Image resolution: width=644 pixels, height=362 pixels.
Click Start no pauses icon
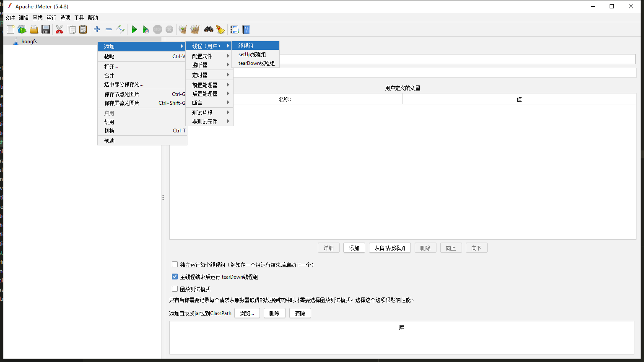[x=146, y=29]
